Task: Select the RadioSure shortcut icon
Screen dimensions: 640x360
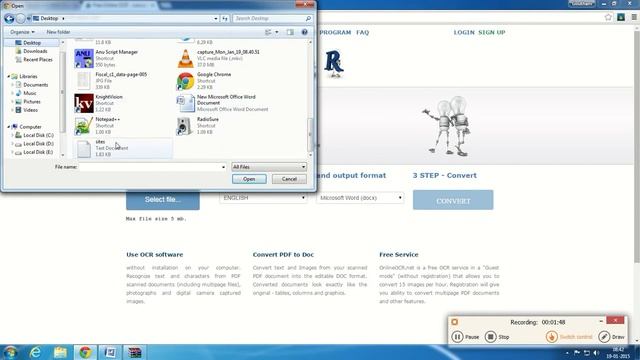Action: [x=184, y=126]
